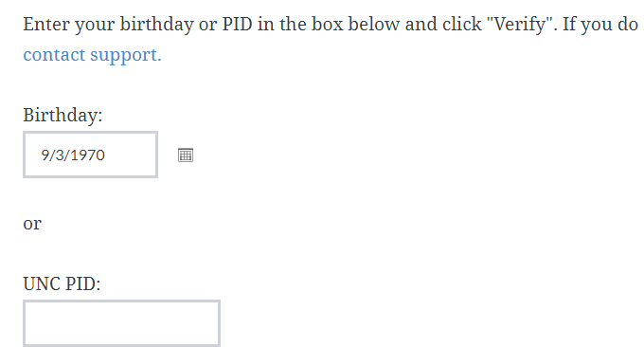Viewport: 644px width, 347px height.
Task: Click the word or between the fields
Action: coord(32,224)
